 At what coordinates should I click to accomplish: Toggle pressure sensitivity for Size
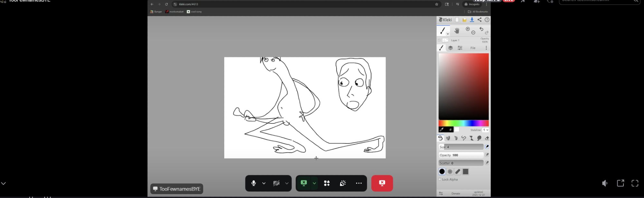[x=487, y=147]
